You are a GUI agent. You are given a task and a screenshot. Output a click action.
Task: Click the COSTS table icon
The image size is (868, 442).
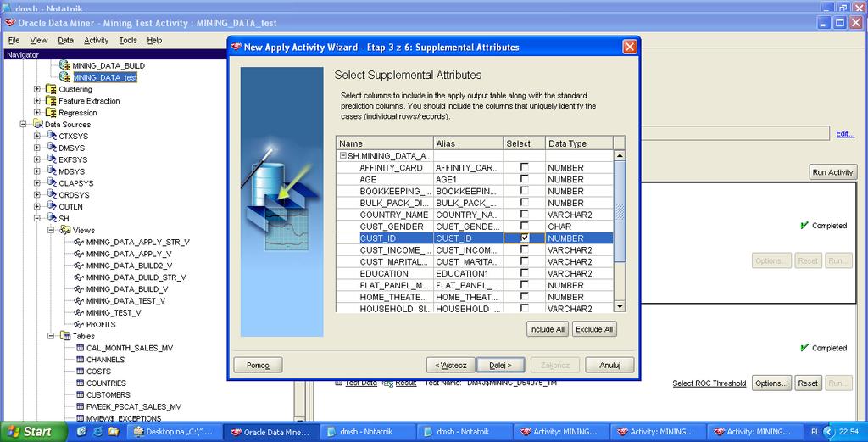80,371
